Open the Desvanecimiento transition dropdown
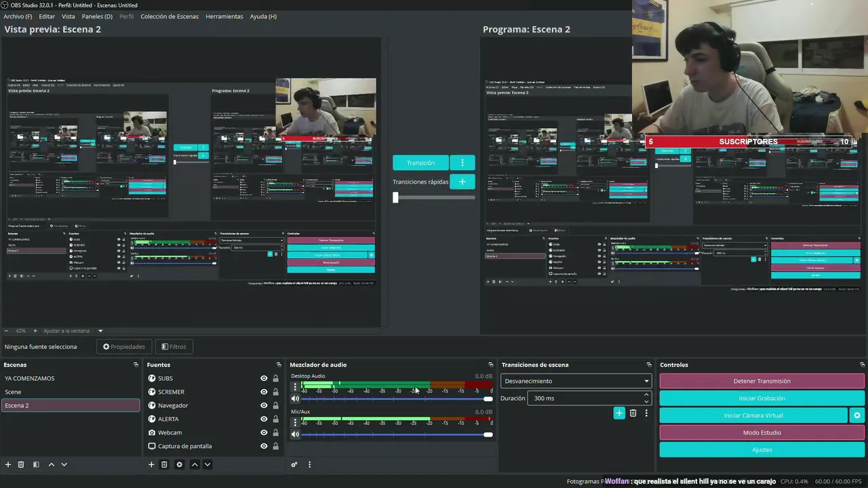Image resolution: width=868 pixels, height=488 pixels. pyautogui.click(x=576, y=381)
